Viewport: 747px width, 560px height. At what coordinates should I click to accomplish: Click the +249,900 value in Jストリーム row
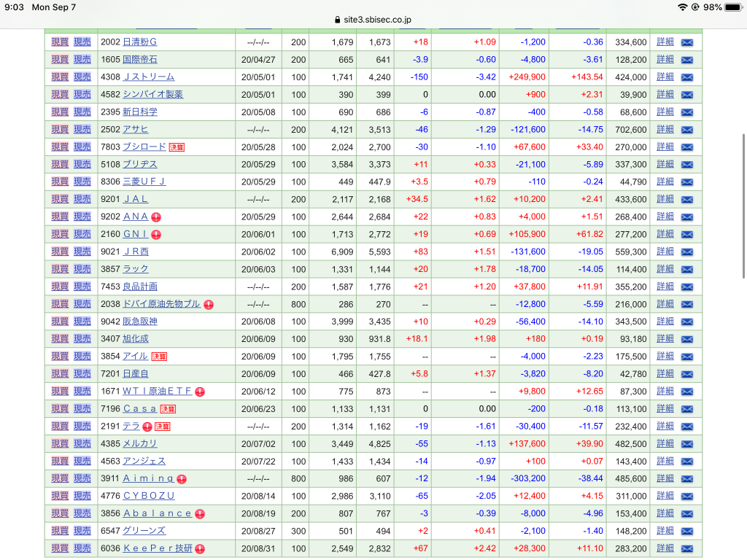click(x=527, y=77)
